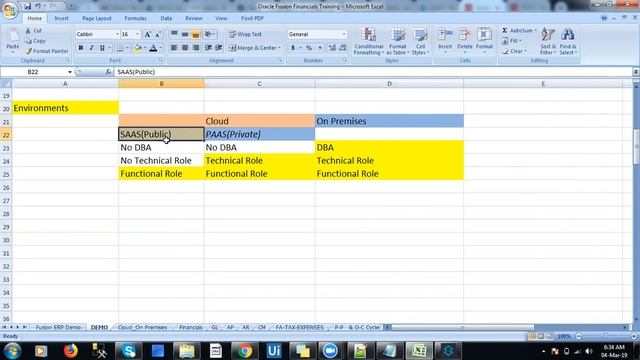Open the General number format dropdown
Image resolution: width=640 pixels, height=360 pixels.
(344, 34)
